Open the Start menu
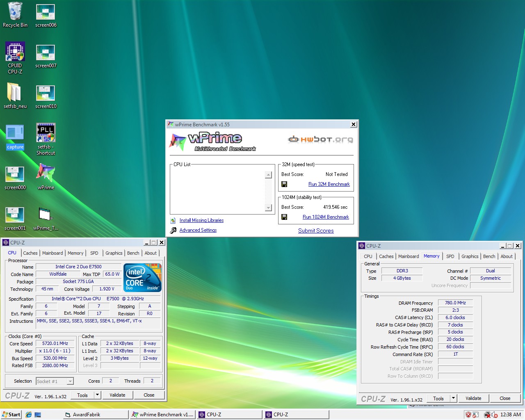Screen dimensions: 525x420 tap(11, 415)
